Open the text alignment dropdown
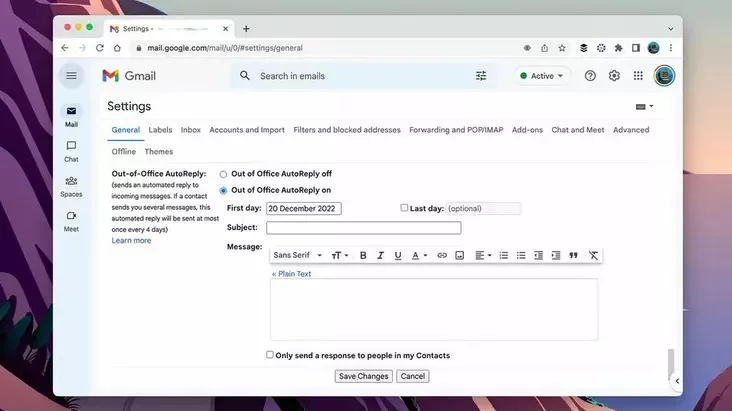This screenshot has height=411, width=732. [483, 256]
